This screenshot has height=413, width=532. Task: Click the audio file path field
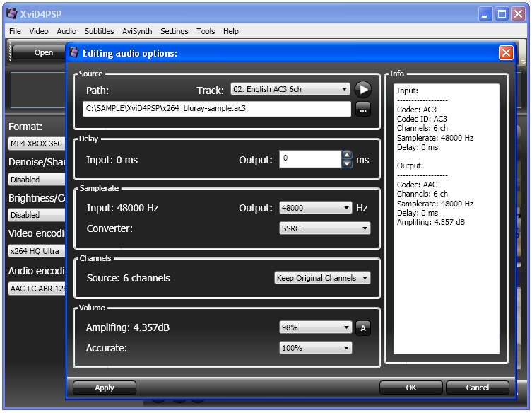217,109
